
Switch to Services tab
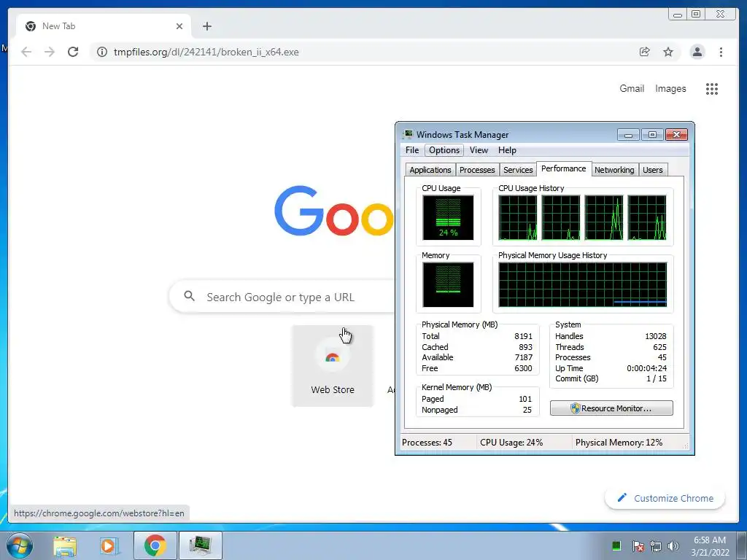[x=518, y=170]
